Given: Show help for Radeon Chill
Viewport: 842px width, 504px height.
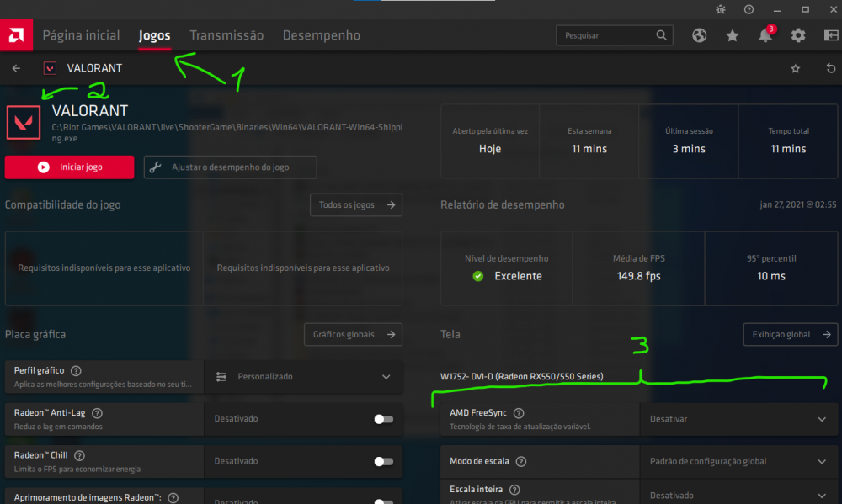Looking at the screenshot, I should 79,456.
